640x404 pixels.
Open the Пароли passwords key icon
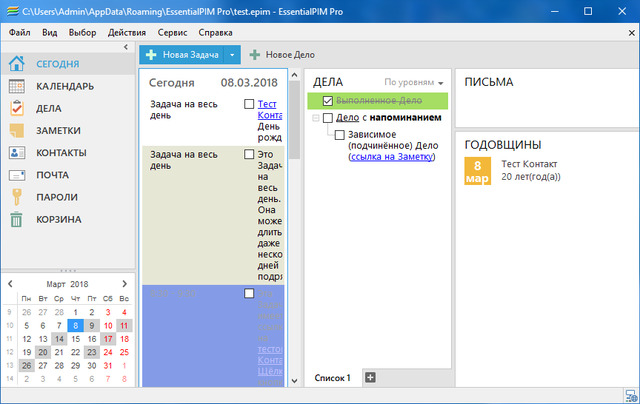pyautogui.click(x=17, y=197)
